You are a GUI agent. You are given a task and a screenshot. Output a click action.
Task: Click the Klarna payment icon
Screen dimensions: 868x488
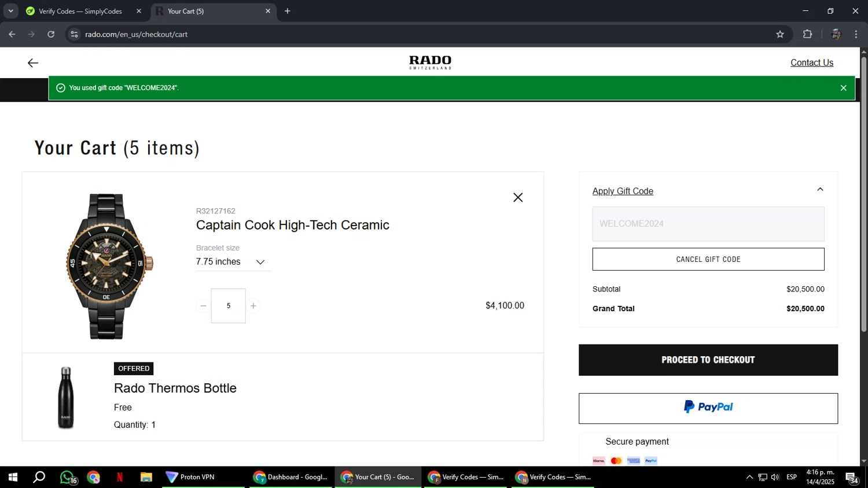[x=599, y=461]
